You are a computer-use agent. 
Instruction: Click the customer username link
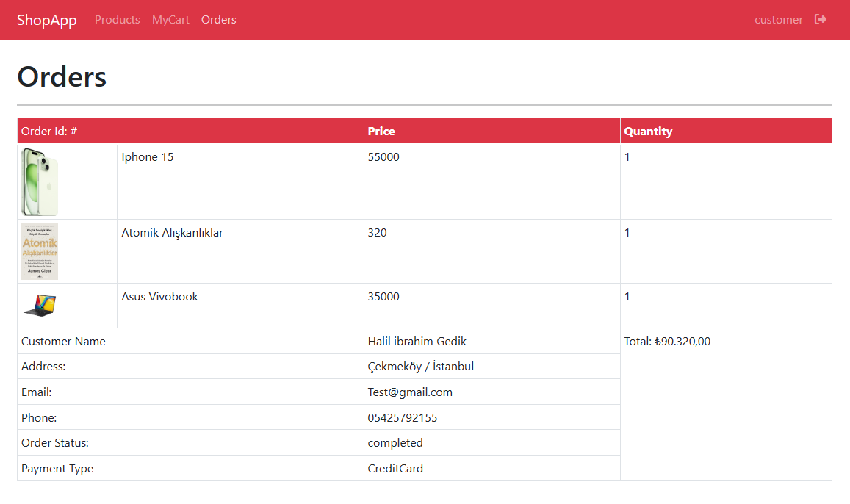point(778,20)
